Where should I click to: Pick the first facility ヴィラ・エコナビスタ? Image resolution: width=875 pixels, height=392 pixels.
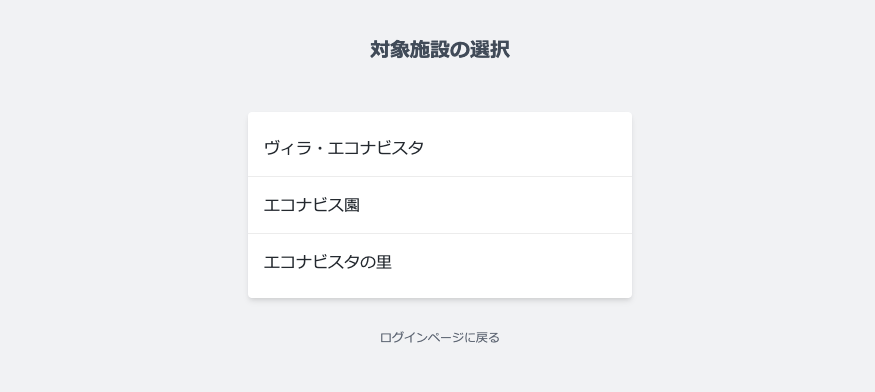(x=440, y=148)
